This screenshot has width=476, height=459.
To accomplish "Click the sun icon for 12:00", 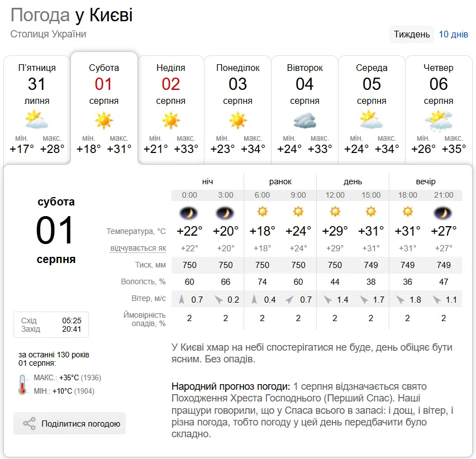I will pyautogui.click(x=335, y=212).
